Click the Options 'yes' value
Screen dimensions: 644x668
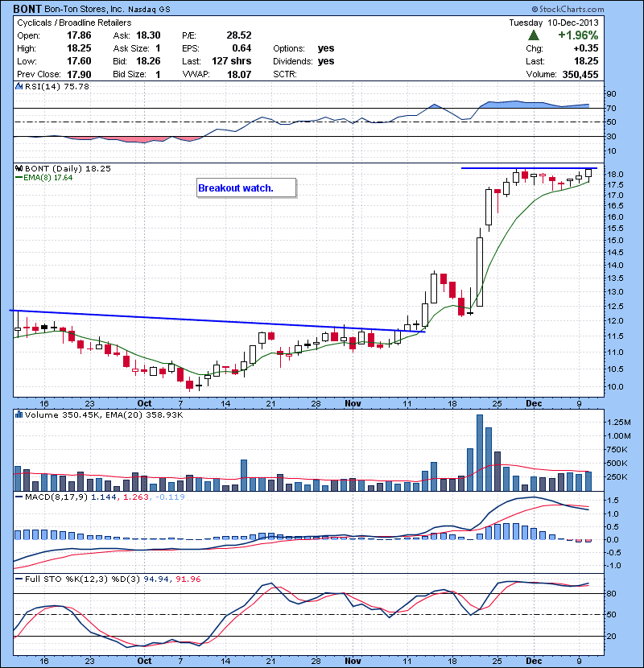point(326,48)
